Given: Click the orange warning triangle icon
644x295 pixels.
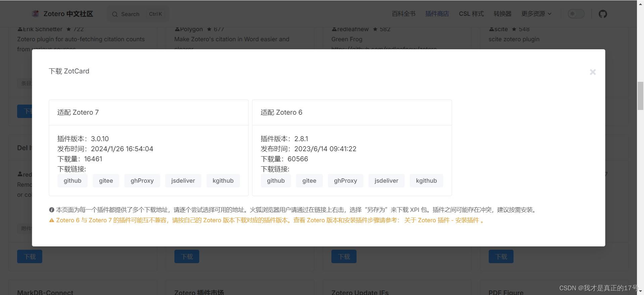Looking at the screenshot, I should pos(52,220).
